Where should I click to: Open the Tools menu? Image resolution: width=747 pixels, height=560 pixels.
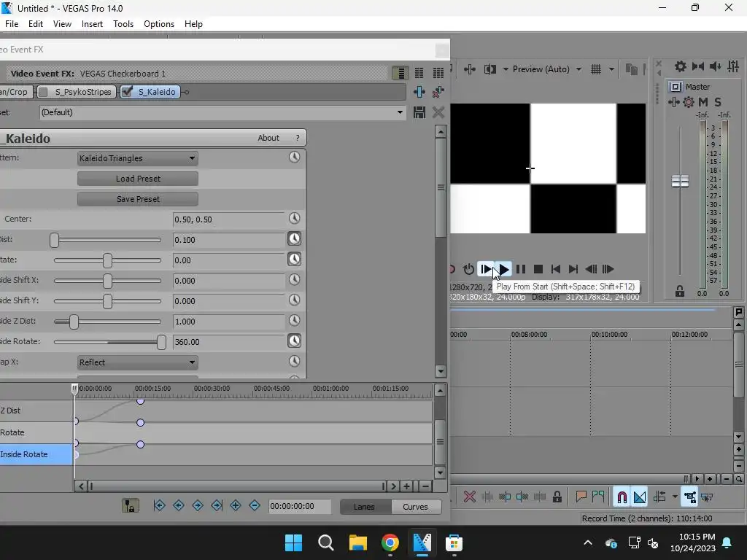point(123,24)
